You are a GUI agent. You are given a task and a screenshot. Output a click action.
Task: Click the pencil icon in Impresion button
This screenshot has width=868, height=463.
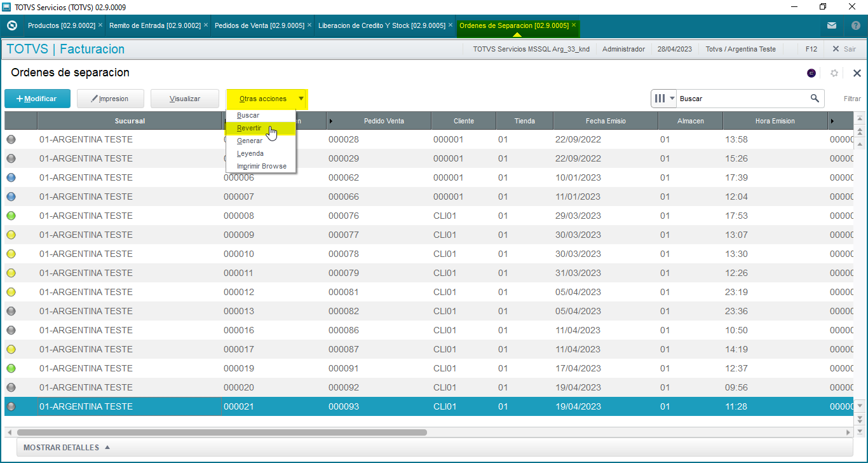pos(95,99)
